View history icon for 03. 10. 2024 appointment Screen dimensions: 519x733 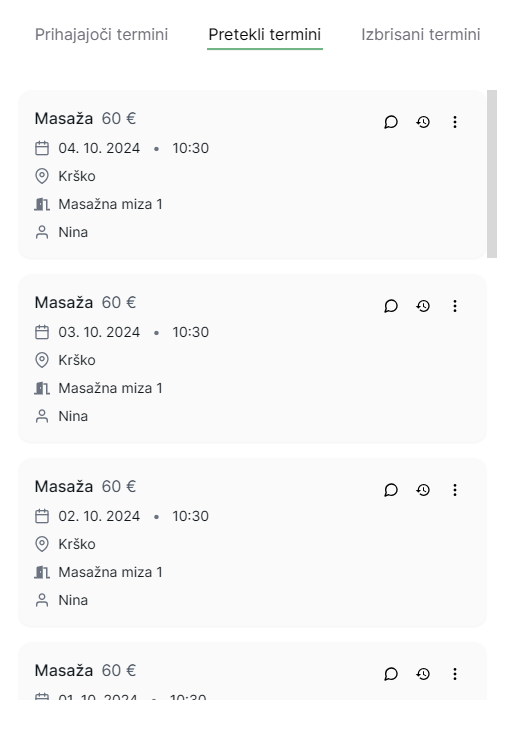click(423, 306)
